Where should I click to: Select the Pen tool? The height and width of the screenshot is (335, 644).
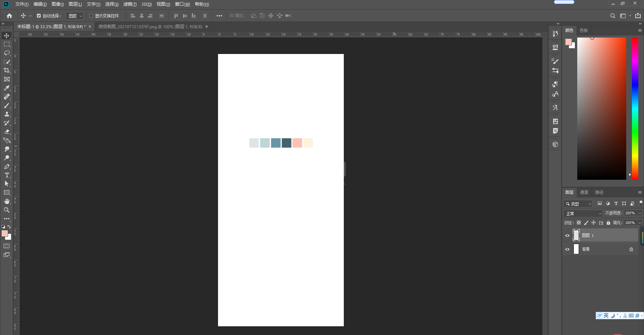(x=7, y=166)
